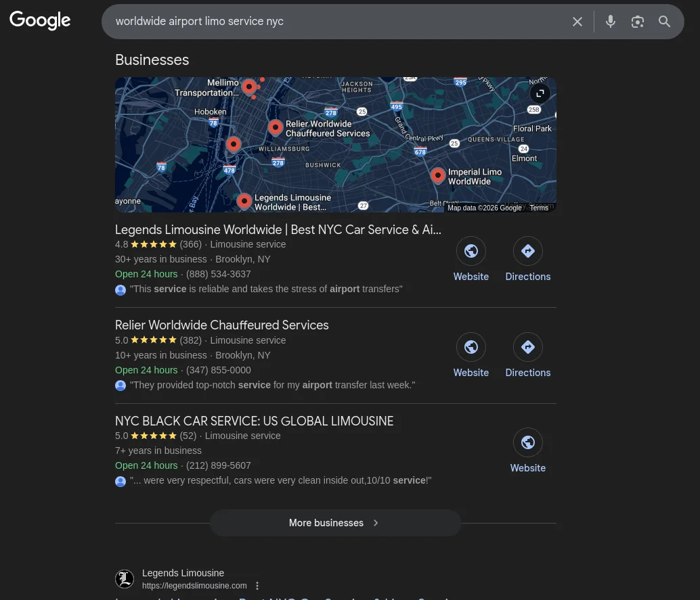
Task: Click the Businesses heading
Action: [x=152, y=60]
